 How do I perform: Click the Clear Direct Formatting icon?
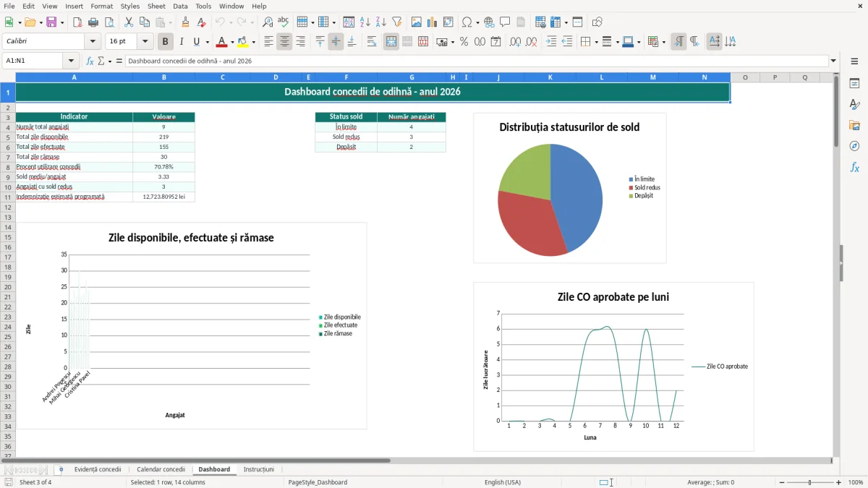point(202,22)
